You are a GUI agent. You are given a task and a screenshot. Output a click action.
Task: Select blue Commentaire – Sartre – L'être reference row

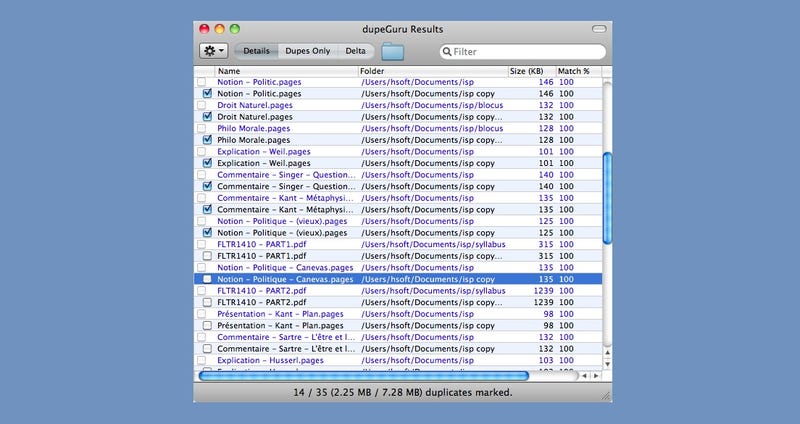click(x=398, y=337)
